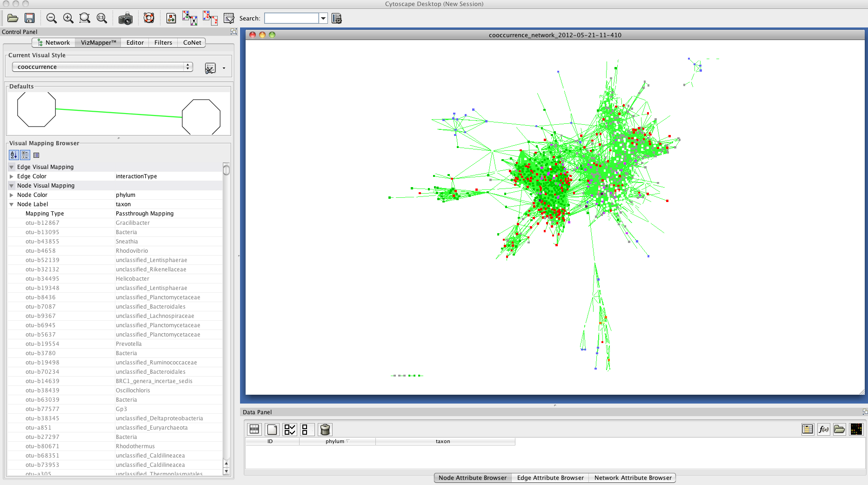The height and width of the screenshot is (485, 868).
Task: Toggle alphabetical sort in Visual Mapping Browser
Action: click(x=13, y=155)
